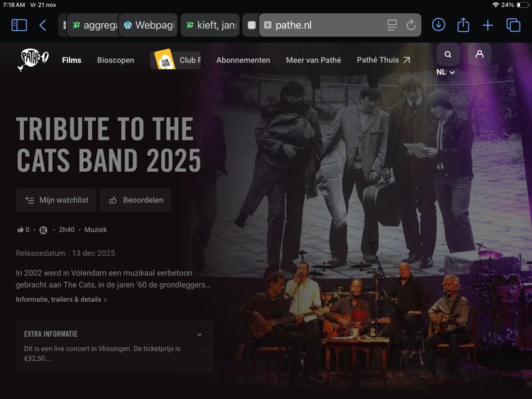The height and width of the screenshot is (399, 532).
Task: Show the tab overview
Action: point(513,25)
